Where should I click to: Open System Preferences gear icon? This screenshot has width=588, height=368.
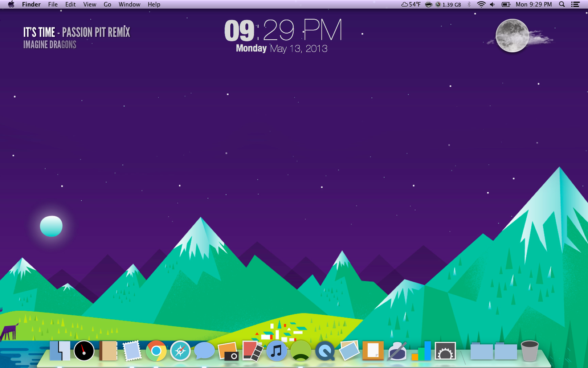pyautogui.click(x=445, y=351)
